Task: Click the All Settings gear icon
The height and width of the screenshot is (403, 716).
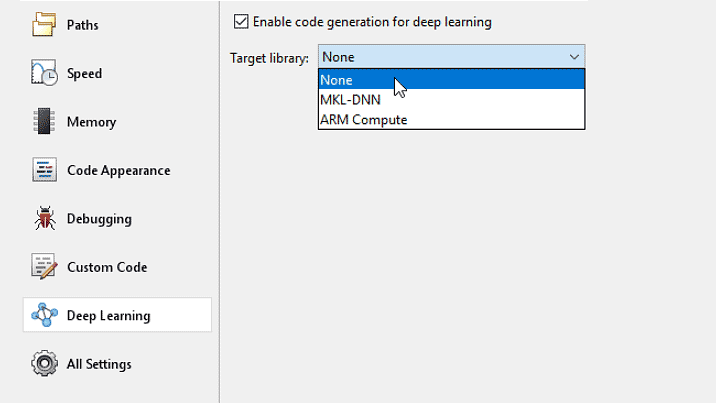Action: 44,364
